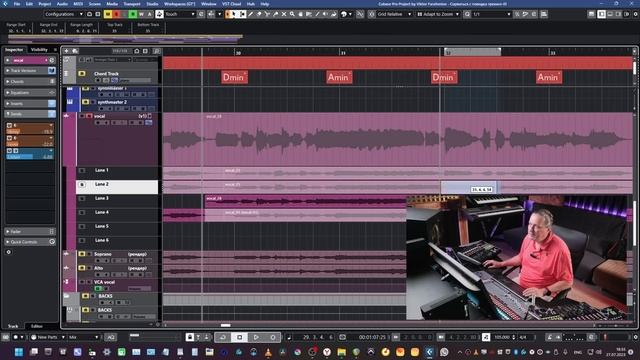640x360 pixels.
Task: Expand the Quick Controls inspector section
Action: [x=29, y=242]
